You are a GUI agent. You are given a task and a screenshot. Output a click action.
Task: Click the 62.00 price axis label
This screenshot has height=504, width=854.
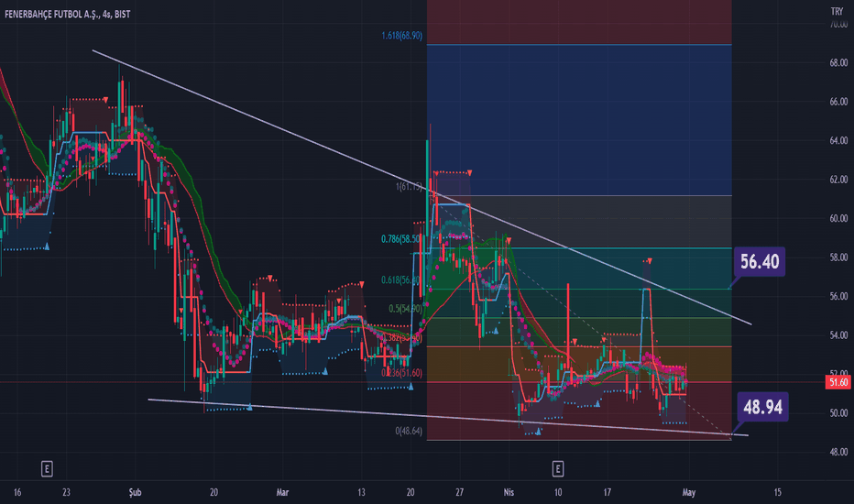pyautogui.click(x=838, y=180)
